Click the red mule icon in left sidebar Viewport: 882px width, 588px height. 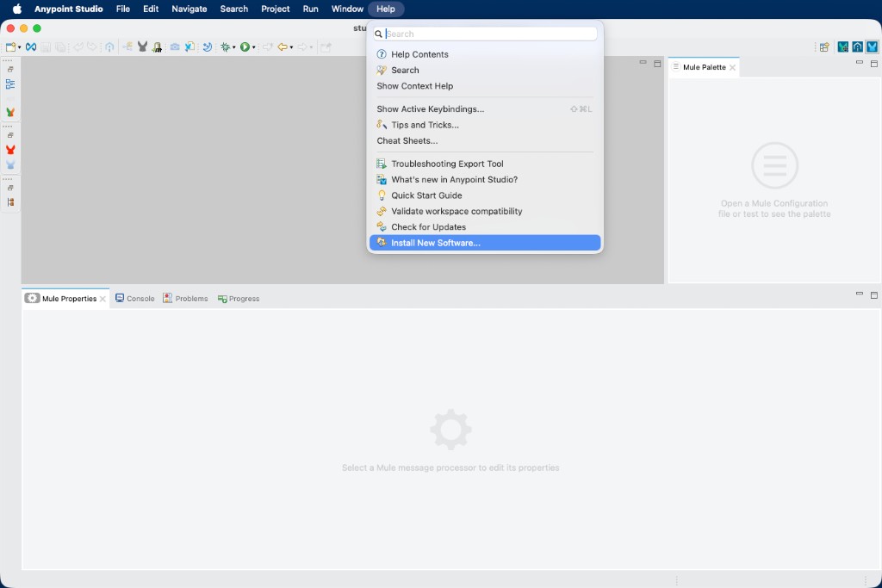[10, 150]
